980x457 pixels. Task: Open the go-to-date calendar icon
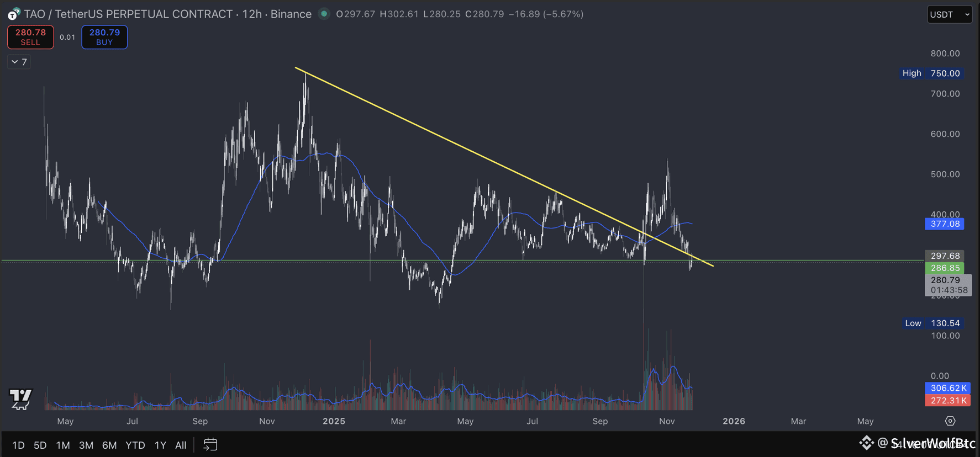(x=210, y=444)
